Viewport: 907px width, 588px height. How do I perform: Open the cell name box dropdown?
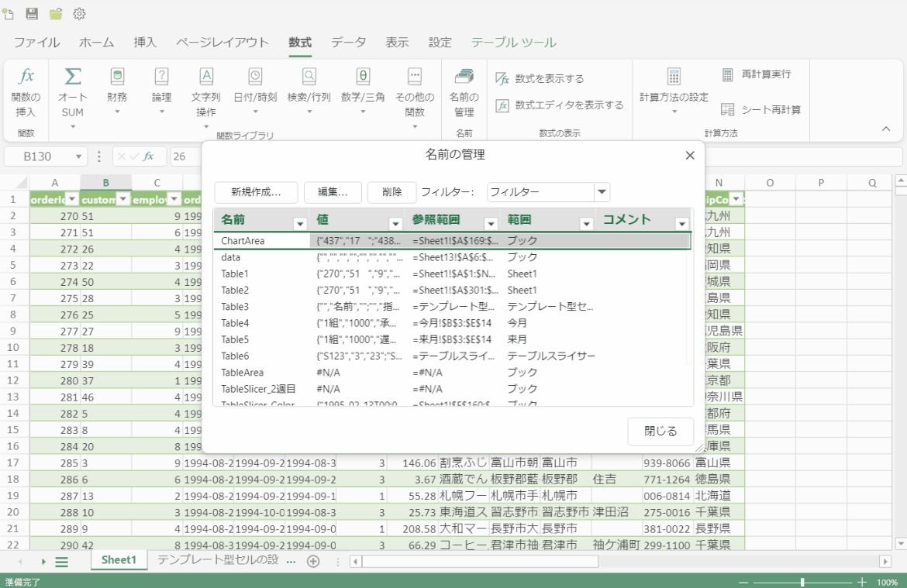78,156
